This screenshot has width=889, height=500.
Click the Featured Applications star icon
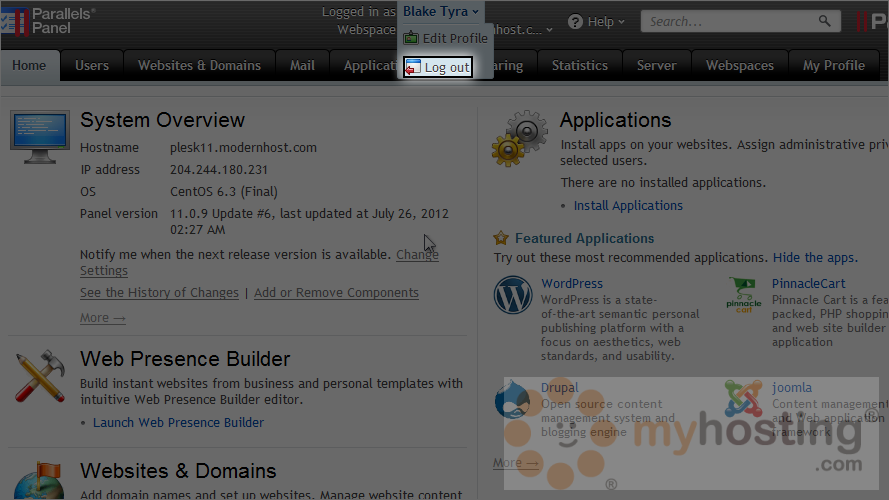pos(501,238)
